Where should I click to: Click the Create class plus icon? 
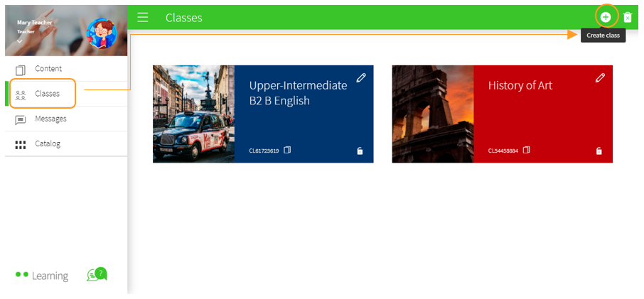[605, 17]
